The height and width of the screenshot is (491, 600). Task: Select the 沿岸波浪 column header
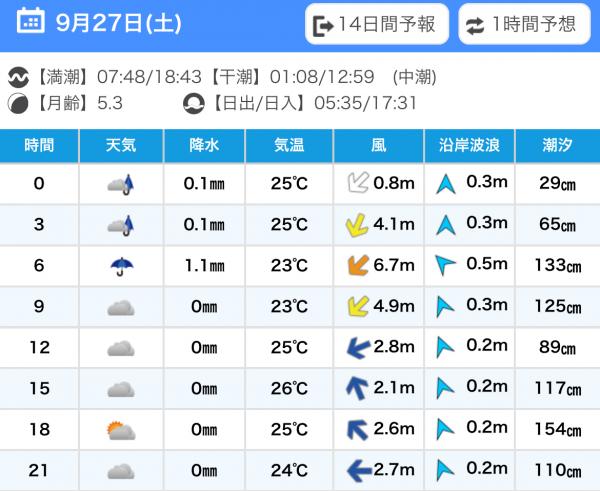tap(469, 144)
